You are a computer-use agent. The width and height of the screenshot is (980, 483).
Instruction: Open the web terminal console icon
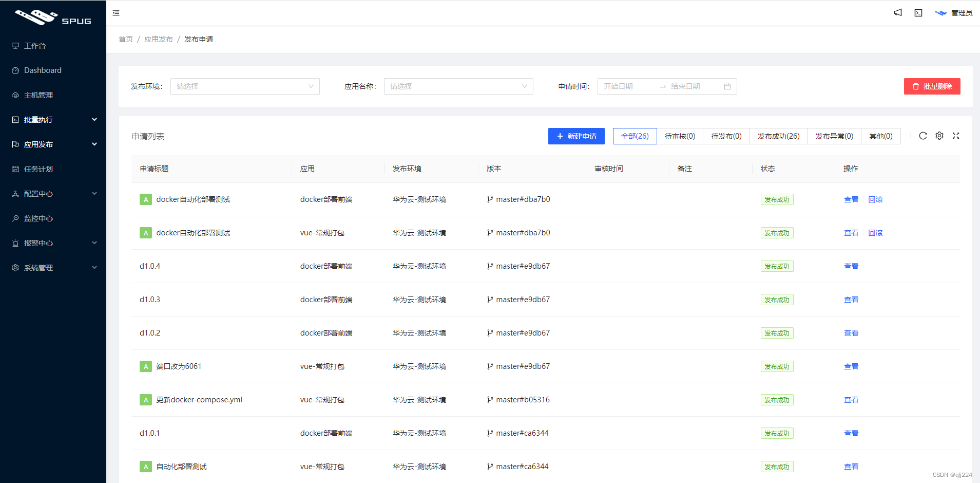coord(918,13)
